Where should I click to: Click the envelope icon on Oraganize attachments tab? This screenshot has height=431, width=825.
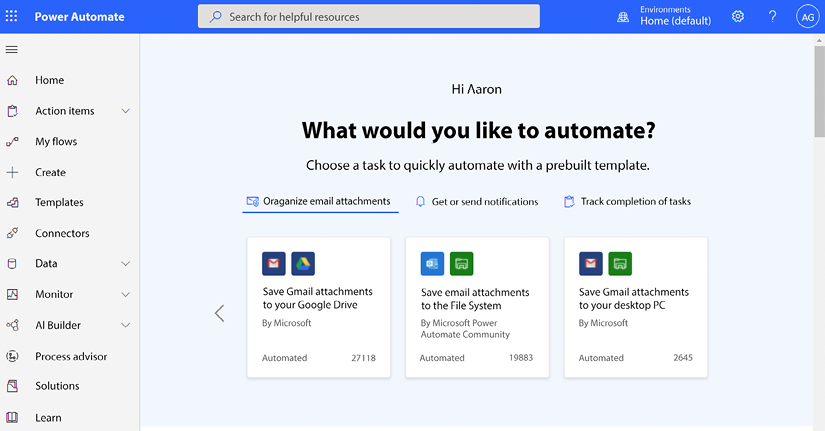click(253, 201)
